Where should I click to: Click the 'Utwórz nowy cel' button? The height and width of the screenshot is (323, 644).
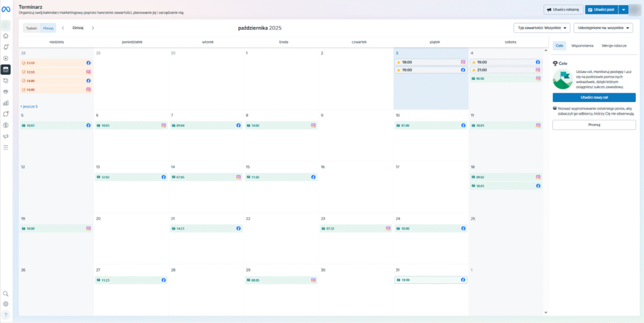pos(594,98)
